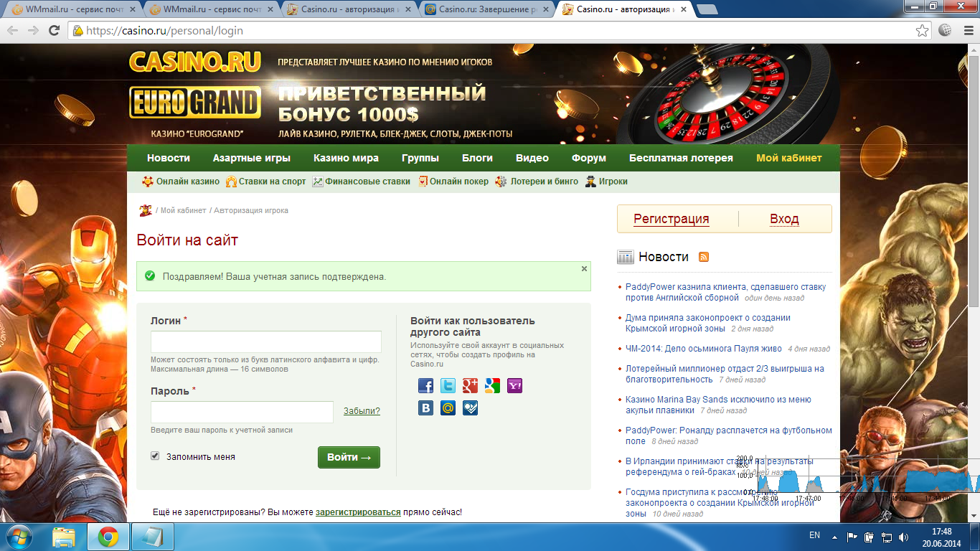Click the 'Мой кабинет' breadcrumb link

183,211
